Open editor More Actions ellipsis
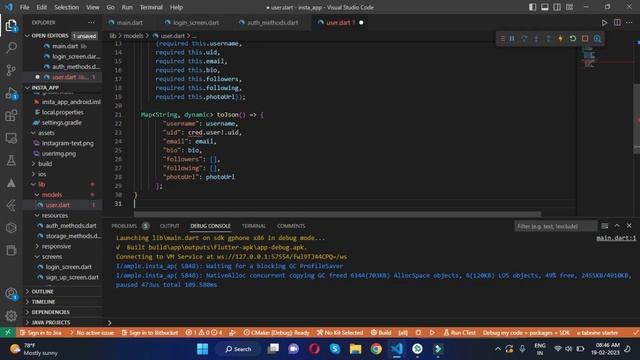 point(629,23)
